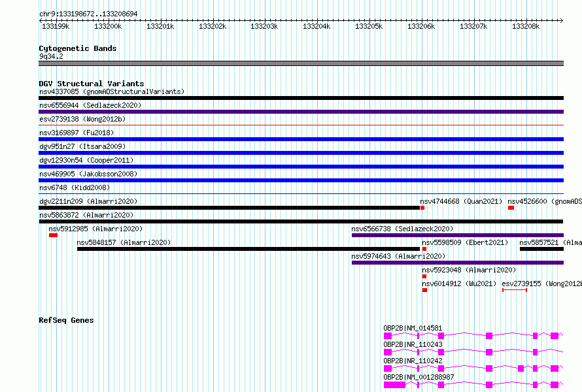Viewport: 582px width, 392px height.
Task: Open transcript OBP2B|NM_001288987 label
Action: coord(419,377)
